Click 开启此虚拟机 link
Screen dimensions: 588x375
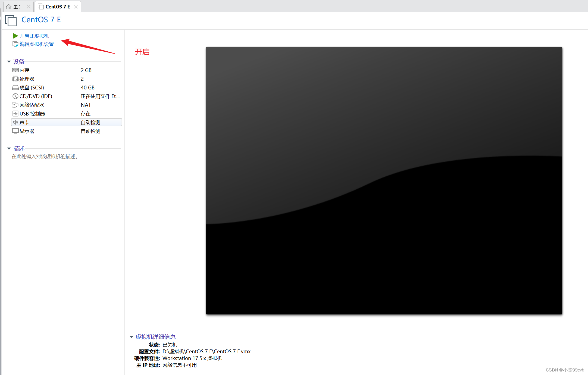[x=34, y=36]
